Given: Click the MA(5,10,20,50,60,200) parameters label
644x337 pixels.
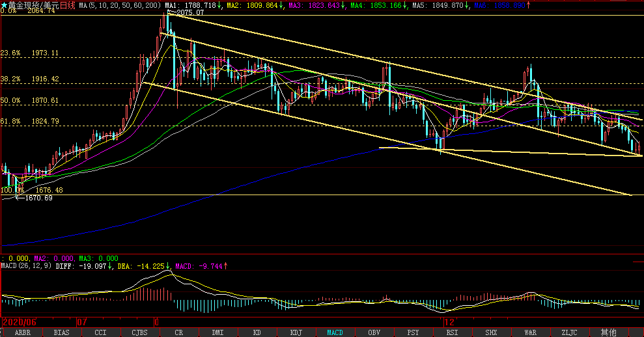Looking at the screenshot, I should coord(120,5).
